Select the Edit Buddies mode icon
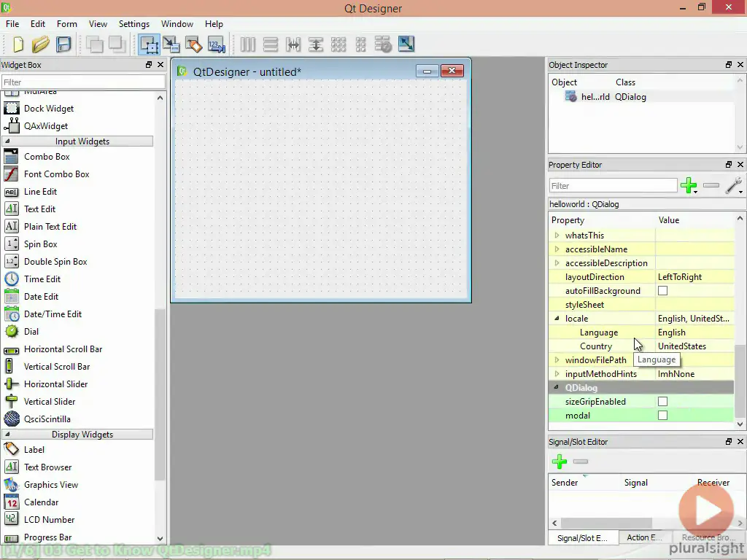This screenshot has height=560, width=747. point(193,44)
